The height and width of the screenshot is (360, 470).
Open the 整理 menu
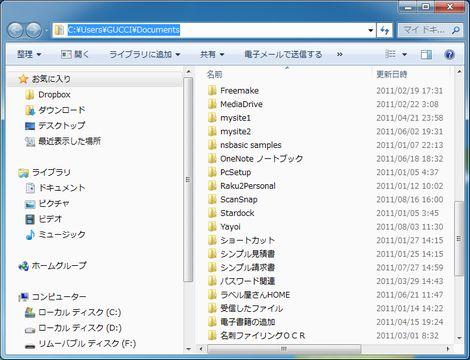[29, 54]
